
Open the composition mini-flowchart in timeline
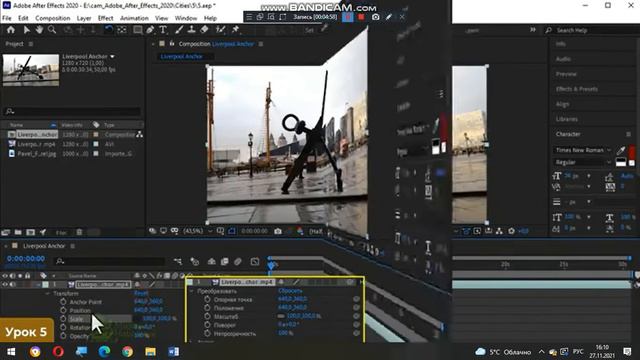click(178, 261)
